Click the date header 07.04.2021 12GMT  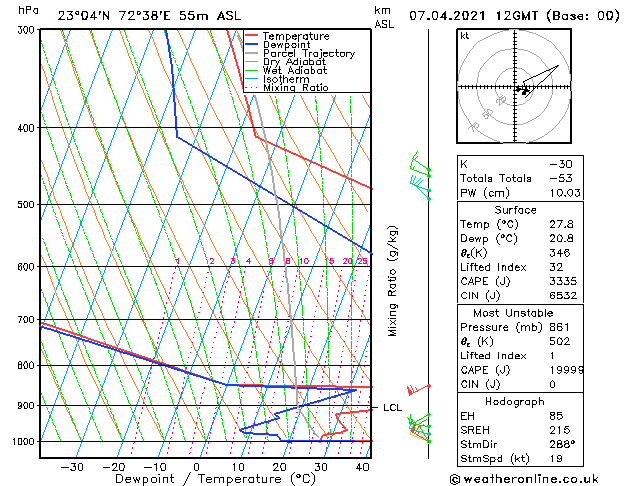pyautogui.click(x=513, y=15)
